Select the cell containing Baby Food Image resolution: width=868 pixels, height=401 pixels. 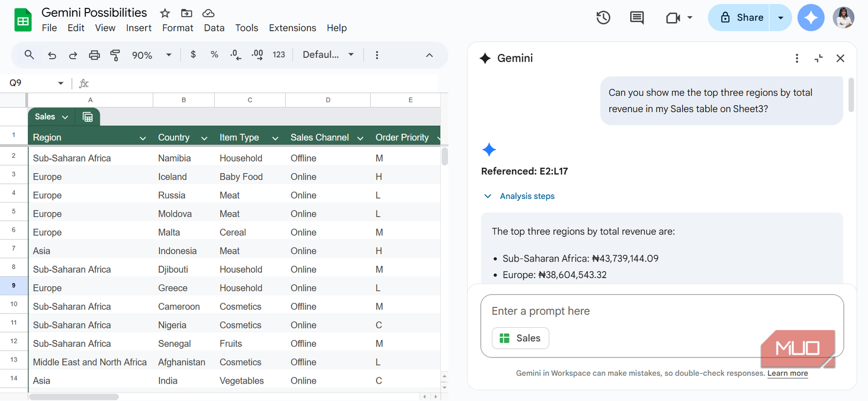(250, 177)
